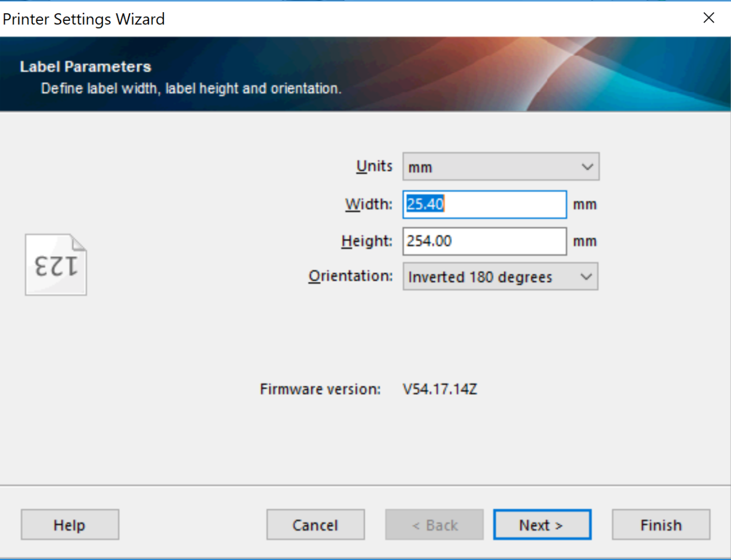731x560 pixels.
Task: Click the firmware version value V54.17.14Z
Action: (440, 389)
